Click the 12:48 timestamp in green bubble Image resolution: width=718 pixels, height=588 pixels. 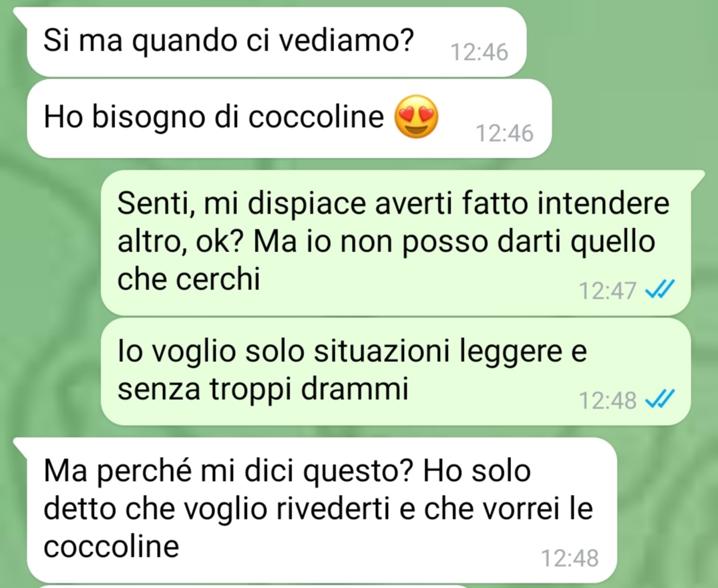click(608, 400)
